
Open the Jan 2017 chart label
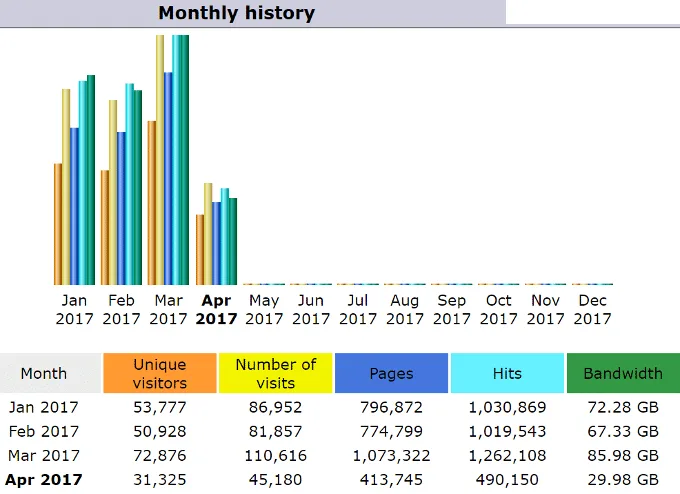pos(74,309)
